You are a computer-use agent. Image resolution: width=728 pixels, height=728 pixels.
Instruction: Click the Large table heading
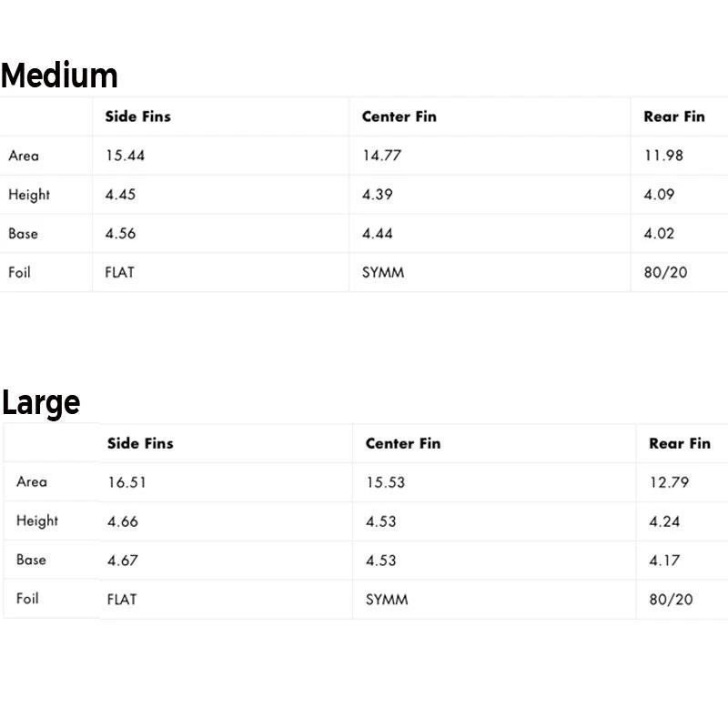pyautogui.click(x=41, y=402)
